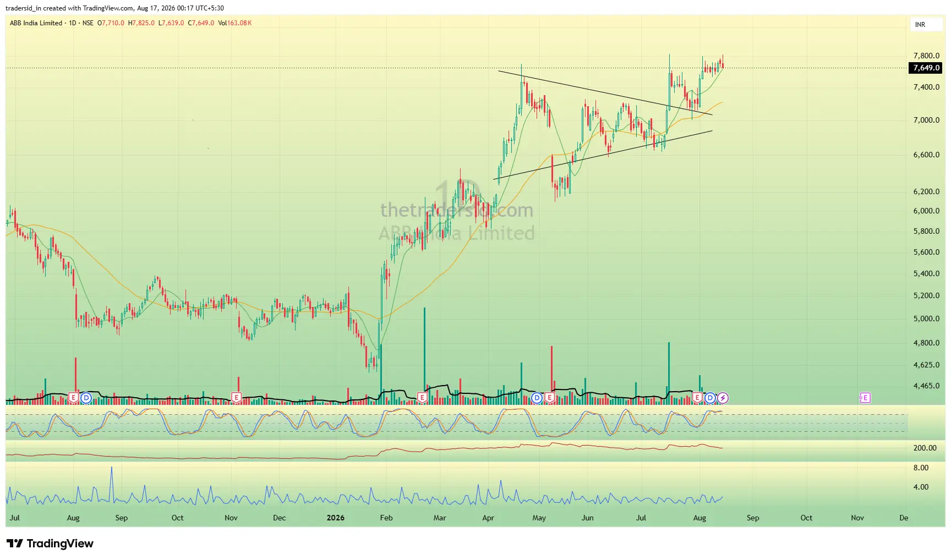Click the 5,800.0 price axis label
Viewport: 951px width, 560px height.
[x=926, y=231]
